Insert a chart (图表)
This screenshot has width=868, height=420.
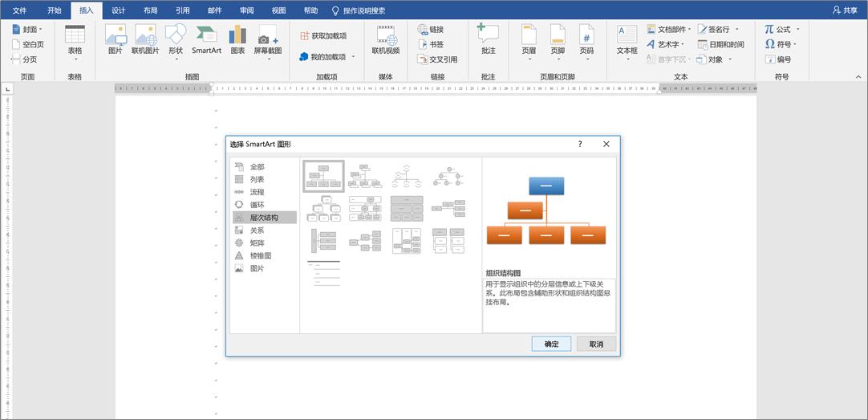(x=238, y=40)
